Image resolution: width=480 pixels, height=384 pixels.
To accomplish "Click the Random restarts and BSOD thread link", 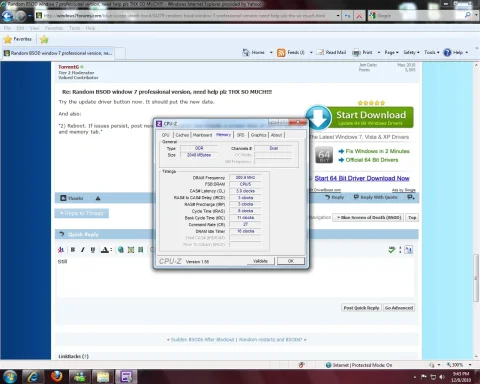I will coord(270,340).
